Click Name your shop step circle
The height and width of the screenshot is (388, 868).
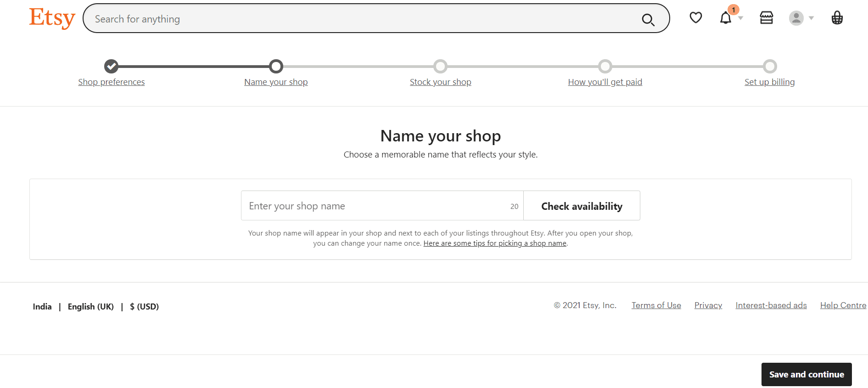click(x=276, y=67)
